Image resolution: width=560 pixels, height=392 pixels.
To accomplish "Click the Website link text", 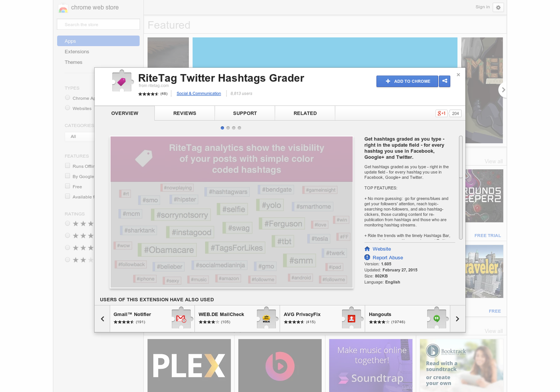I will 382,249.
